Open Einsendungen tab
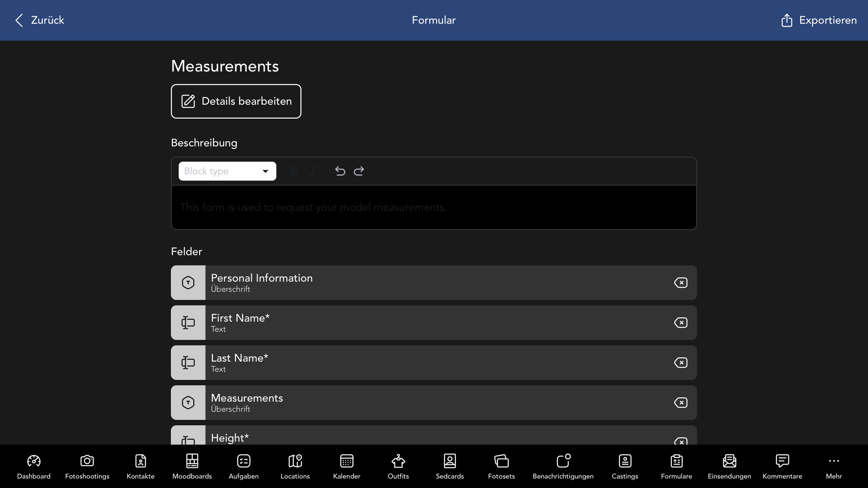The width and height of the screenshot is (868, 488). click(729, 467)
